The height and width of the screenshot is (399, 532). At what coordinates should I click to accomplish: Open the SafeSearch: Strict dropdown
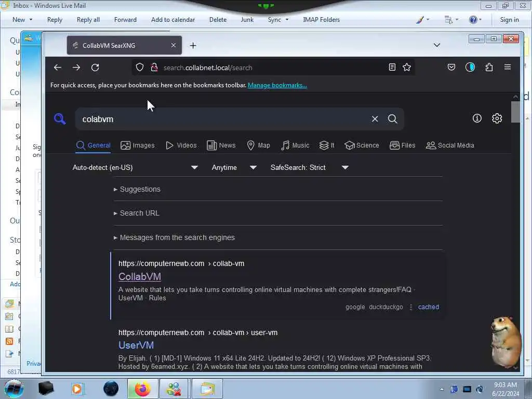point(310,167)
